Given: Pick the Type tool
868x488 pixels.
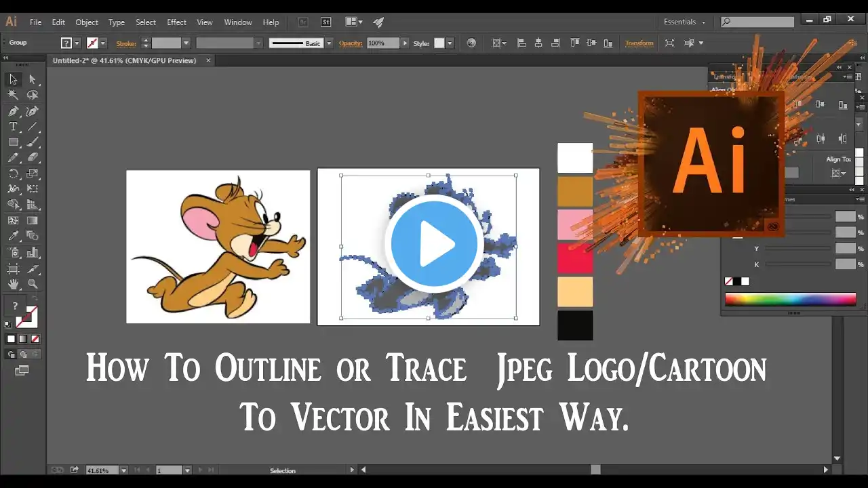Looking at the screenshot, I should 13,127.
